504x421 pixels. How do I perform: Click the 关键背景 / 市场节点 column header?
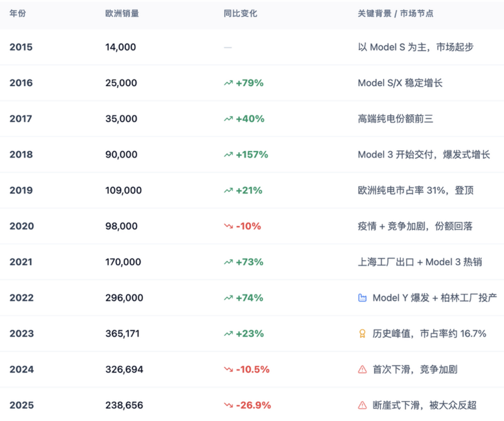(395, 13)
